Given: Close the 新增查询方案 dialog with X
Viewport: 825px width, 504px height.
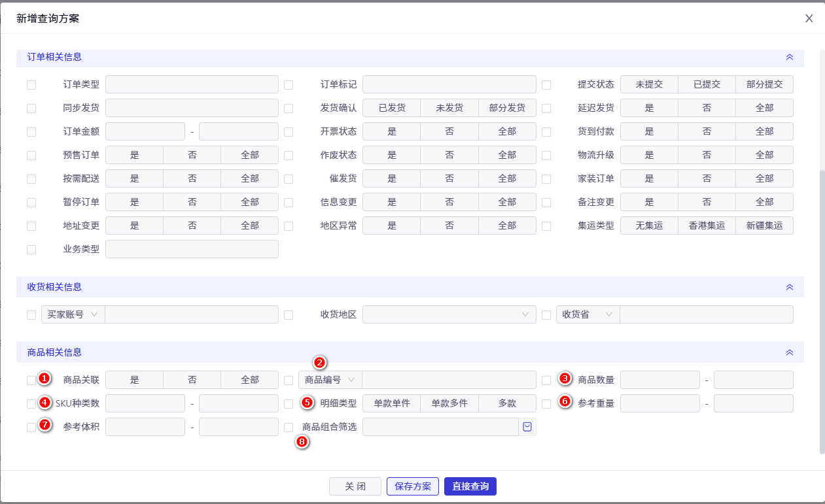Looking at the screenshot, I should point(809,18).
